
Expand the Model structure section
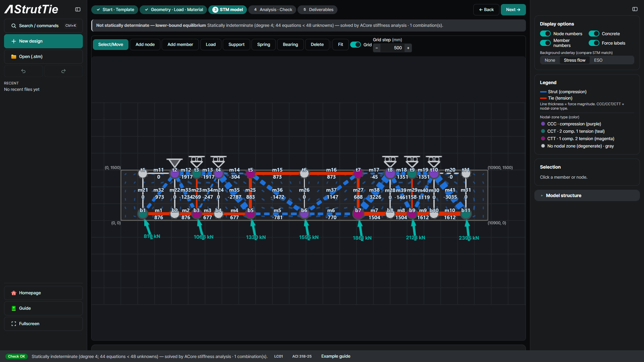587,195
